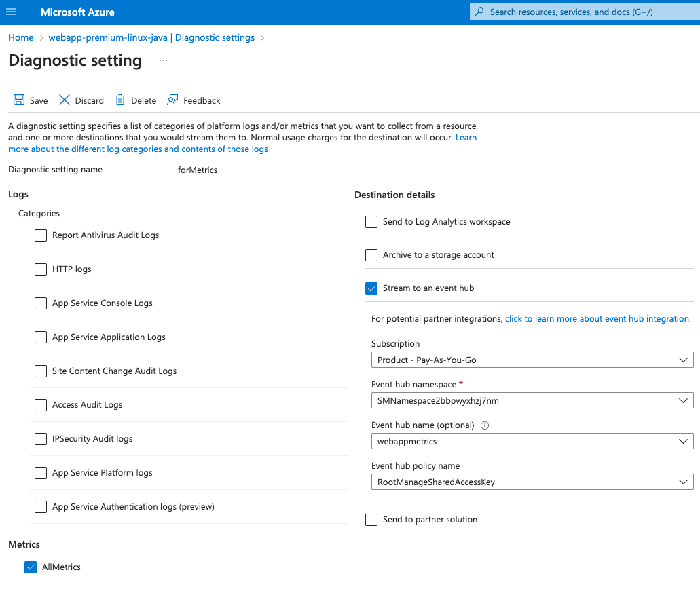Enable Send to partner solution
The image size is (700, 589).
(371, 519)
